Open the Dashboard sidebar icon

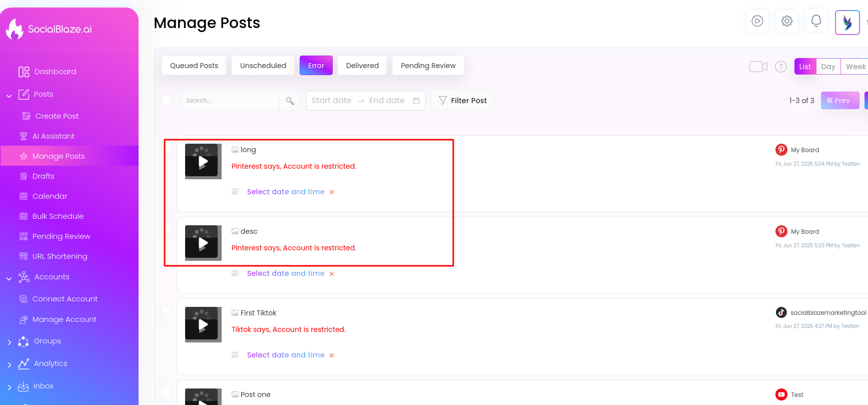(x=24, y=72)
